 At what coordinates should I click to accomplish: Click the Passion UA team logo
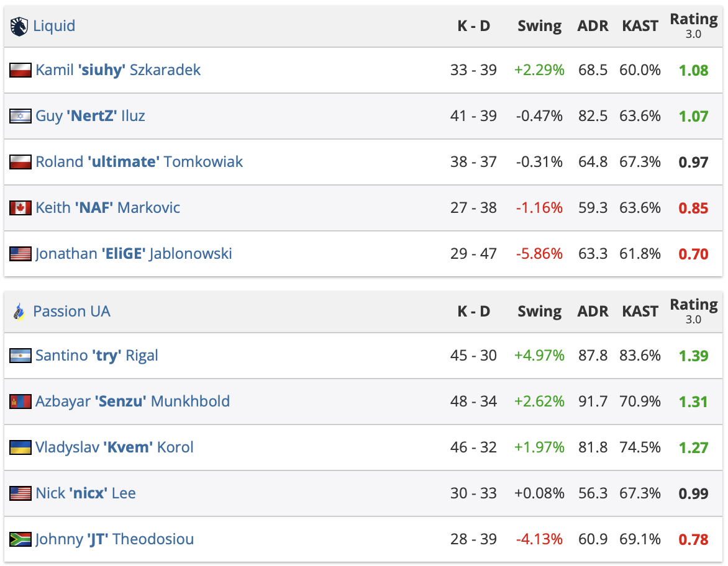click(19, 312)
